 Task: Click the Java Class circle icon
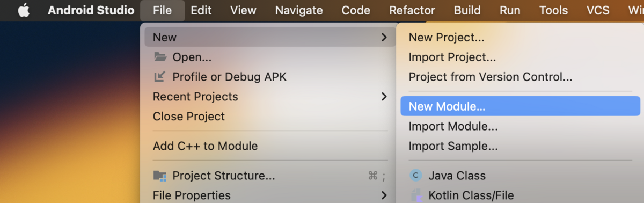point(416,176)
